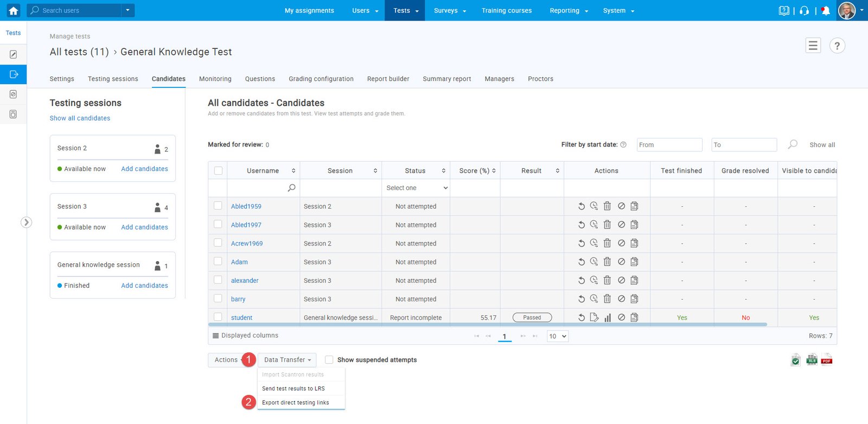Export candidates table to Excel XLS
This screenshot has height=424, width=868.
click(812, 360)
